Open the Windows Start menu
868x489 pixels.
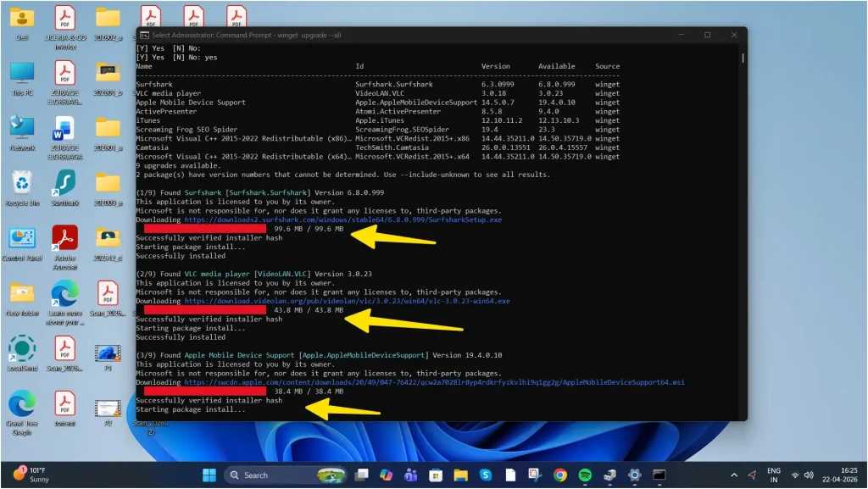209,475
